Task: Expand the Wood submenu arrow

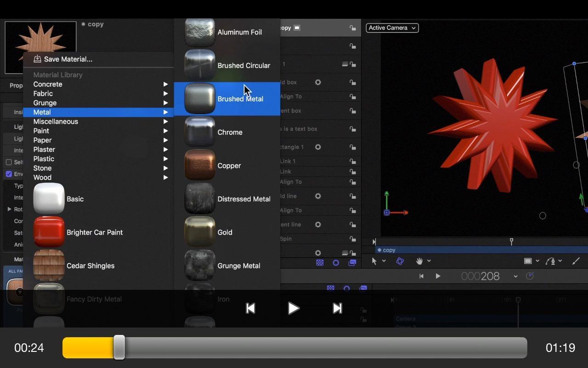Action: 165,178
